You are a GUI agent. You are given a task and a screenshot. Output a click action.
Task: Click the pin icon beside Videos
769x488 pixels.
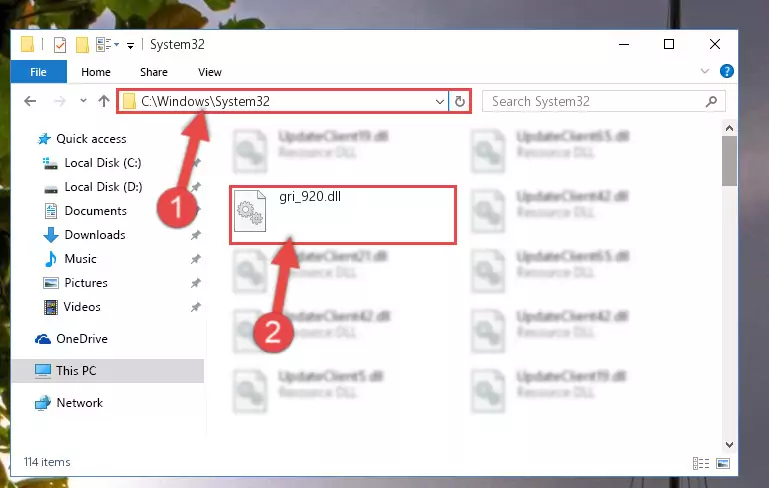click(x=196, y=307)
